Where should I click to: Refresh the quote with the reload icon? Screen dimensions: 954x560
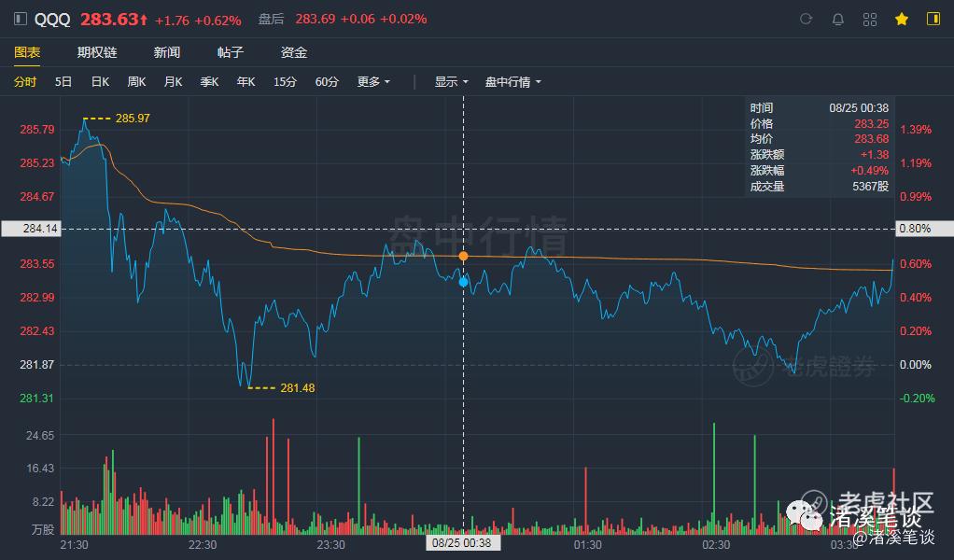(x=807, y=20)
